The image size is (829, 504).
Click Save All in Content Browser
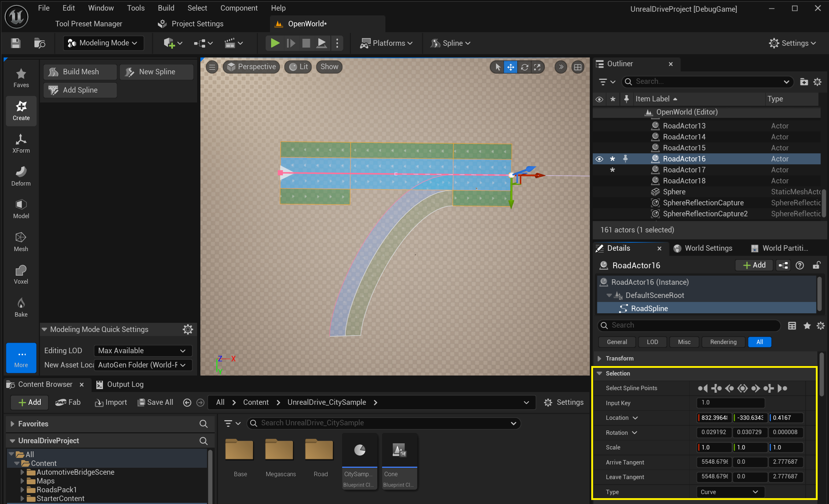[x=155, y=403]
